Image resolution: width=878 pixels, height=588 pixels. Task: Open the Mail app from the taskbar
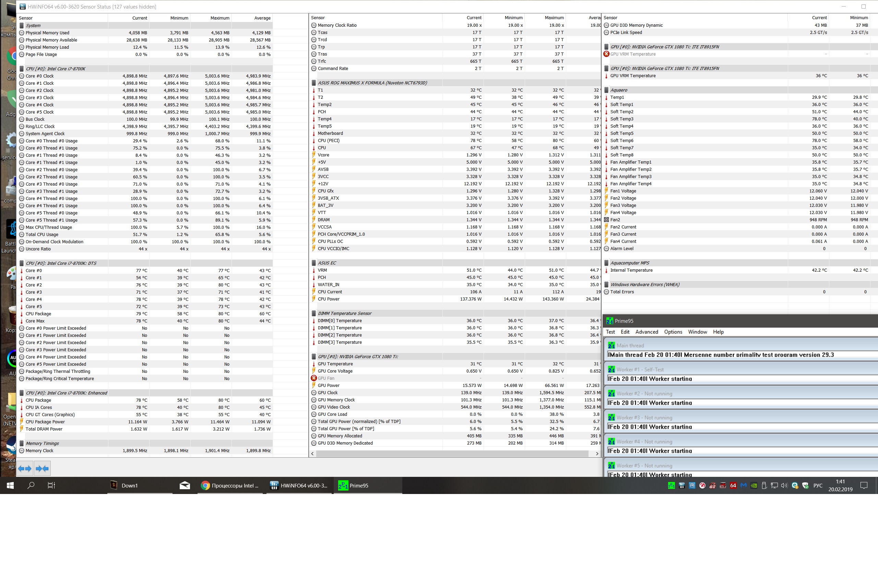click(x=185, y=486)
